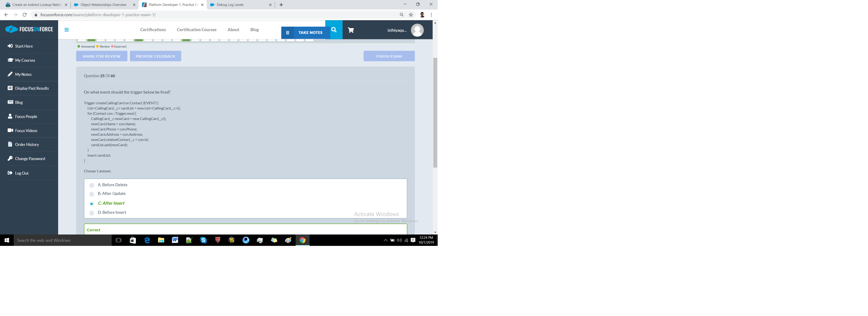
Task: Expand the Certifications menu
Action: click(x=153, y=30)
